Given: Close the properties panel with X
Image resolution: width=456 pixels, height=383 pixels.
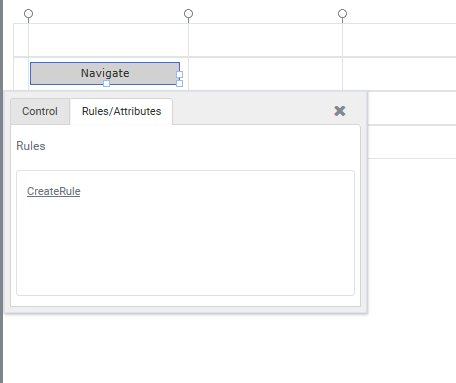Looking at the screenshot, I should coord(340,111).
